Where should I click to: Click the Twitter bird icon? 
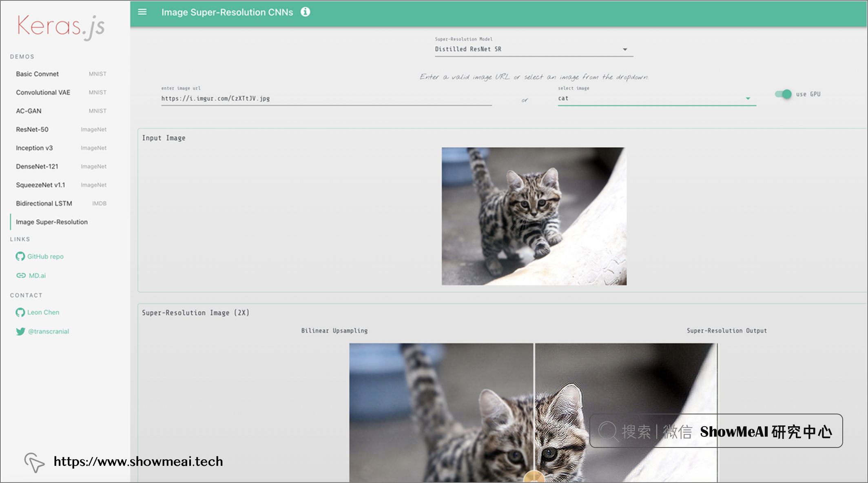click(x=20, y=331)
